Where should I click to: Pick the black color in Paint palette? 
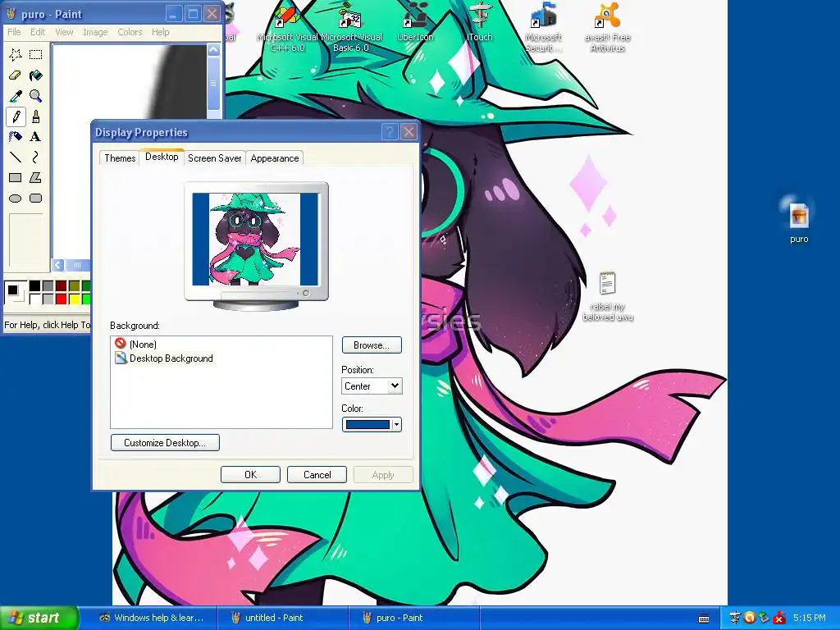tap(34, 285)
